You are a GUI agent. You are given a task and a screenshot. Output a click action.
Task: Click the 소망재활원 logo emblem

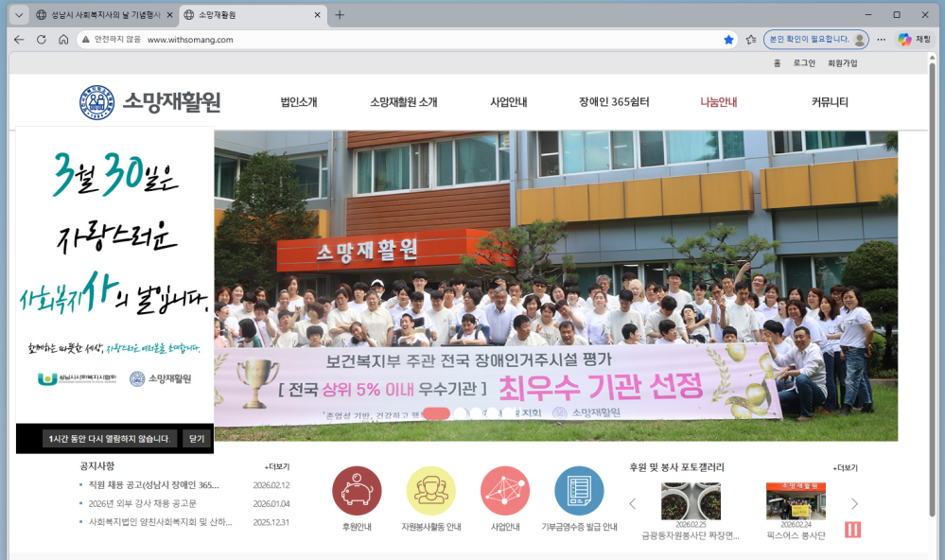pos(97,102)
